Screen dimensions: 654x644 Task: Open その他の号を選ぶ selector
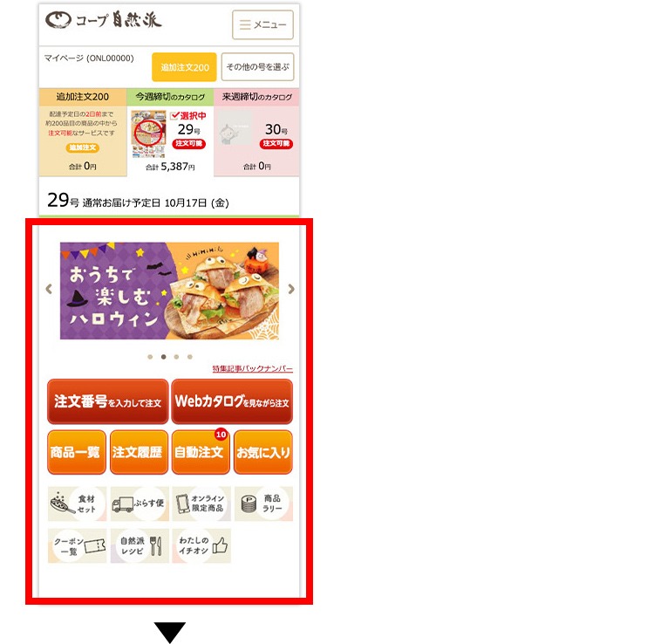tap(258, 67)
